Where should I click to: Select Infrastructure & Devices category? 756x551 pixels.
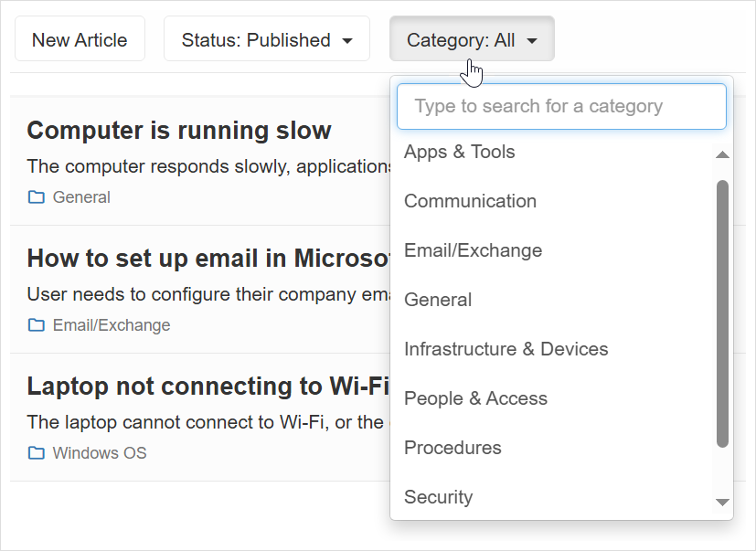click(506, 350)
